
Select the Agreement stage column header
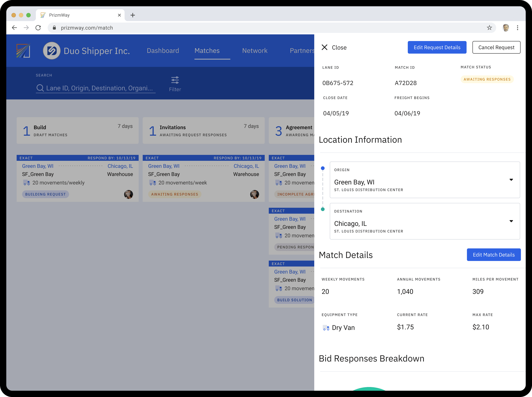(x=292, y=130)
